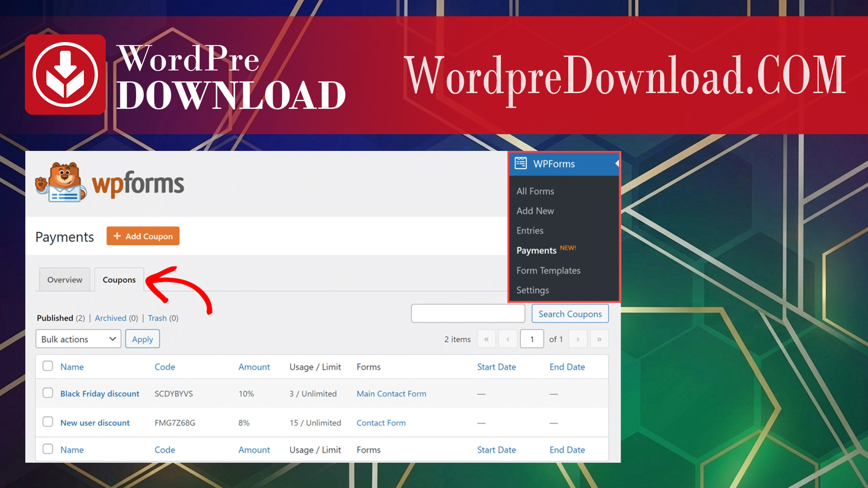
Task: Go to previous page of coupons
Action: 508,339
